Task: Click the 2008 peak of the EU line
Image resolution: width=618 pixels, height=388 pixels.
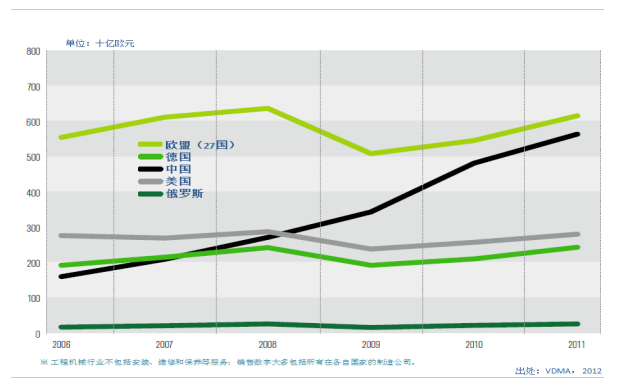Action: 268,108
